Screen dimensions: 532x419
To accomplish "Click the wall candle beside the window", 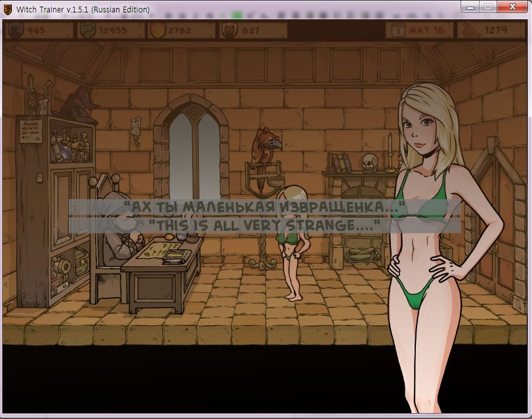I will 136,131.
